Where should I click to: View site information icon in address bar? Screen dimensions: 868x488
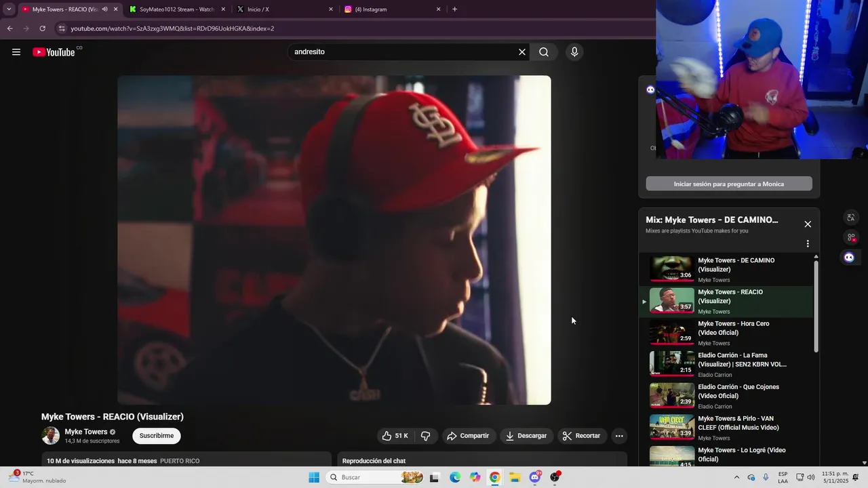[x=62, y=28]
